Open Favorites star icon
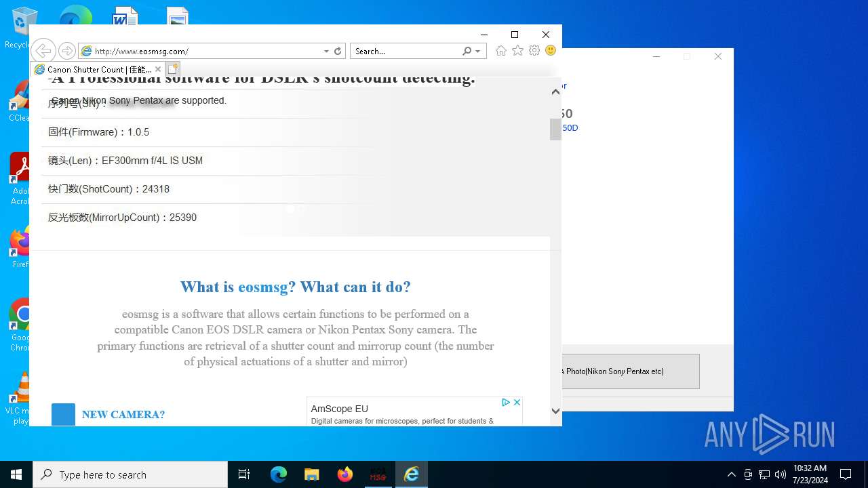Image resolution: width=868 pixels, height=488 pixels. (517, 51)
